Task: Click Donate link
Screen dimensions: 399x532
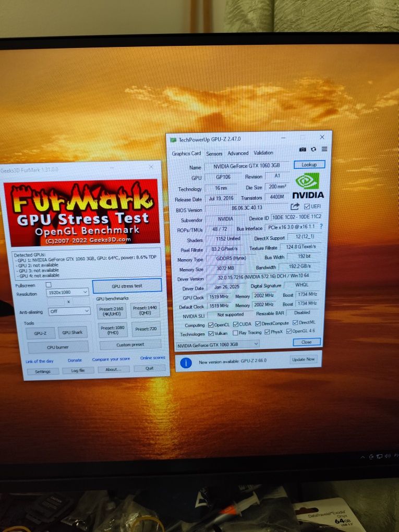Action: tap(75, 360)
